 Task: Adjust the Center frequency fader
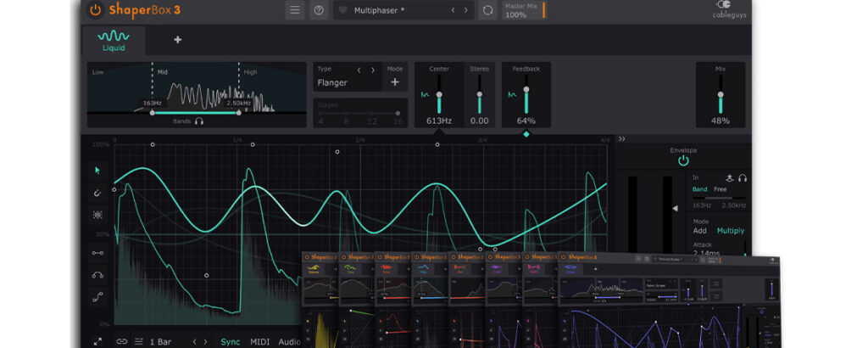click(x=439, y=95)
